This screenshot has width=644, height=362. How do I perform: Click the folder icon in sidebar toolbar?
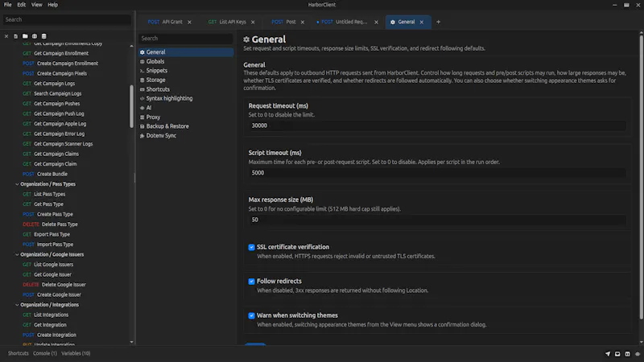click(25, 36)
